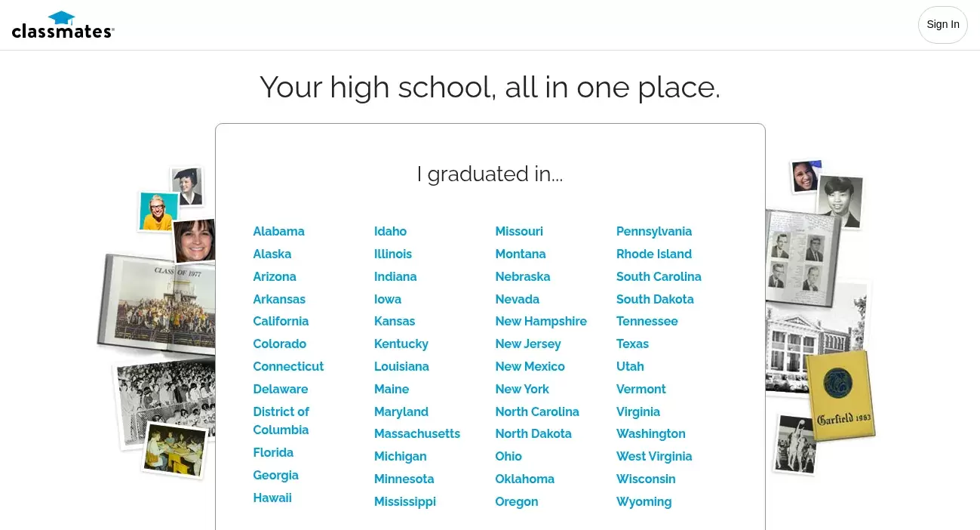The image size is (980, 530).
Task: Click the Class of 1977 yearbook photo
Action: [156, 306]
